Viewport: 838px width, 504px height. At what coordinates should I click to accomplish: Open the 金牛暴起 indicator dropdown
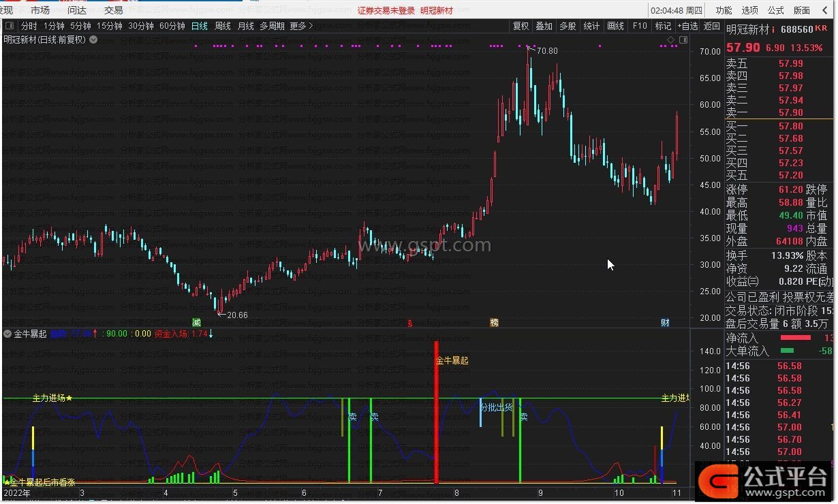click(x=7, y=334)
